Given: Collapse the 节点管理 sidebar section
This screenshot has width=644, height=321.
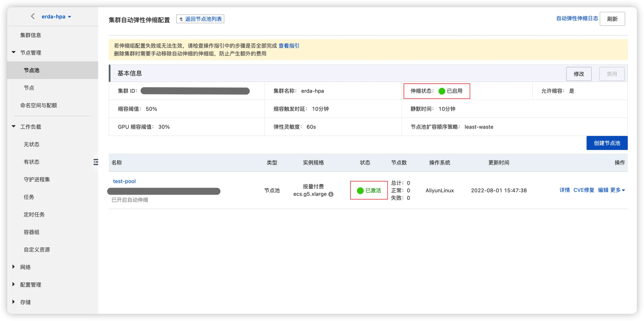Looking at the screenshot, I should [x=13, y=52].
